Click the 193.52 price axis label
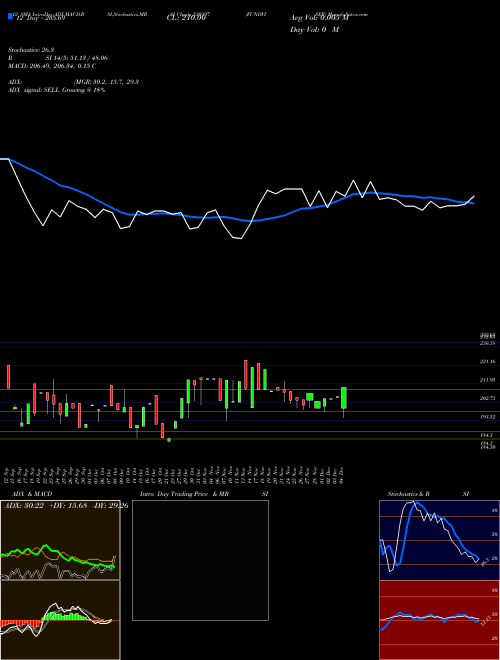This screenshot has width=500, height=660. [x=489, y=416]
